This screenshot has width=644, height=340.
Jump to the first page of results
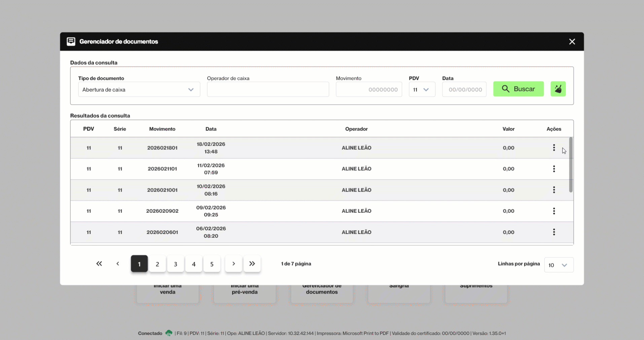point(99,264)
